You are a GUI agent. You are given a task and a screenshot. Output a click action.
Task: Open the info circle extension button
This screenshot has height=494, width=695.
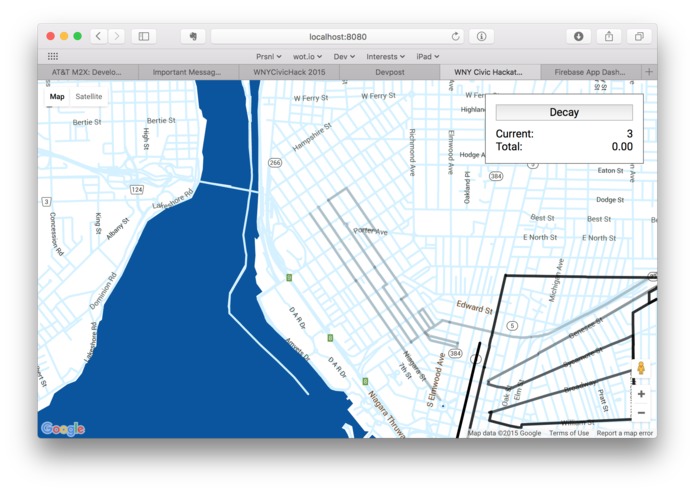(481, 36)
